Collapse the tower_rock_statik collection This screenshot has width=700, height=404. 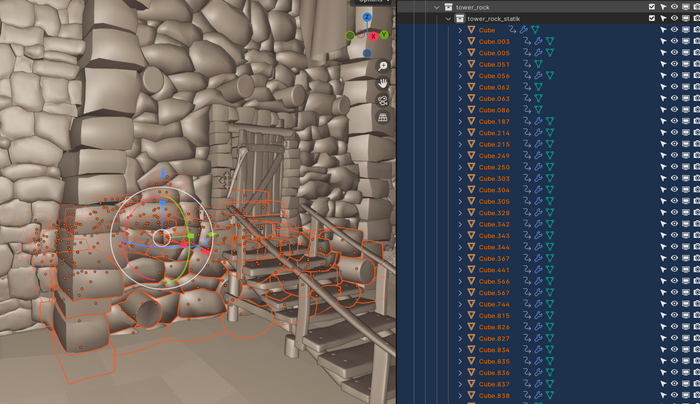tap(448, 18)
